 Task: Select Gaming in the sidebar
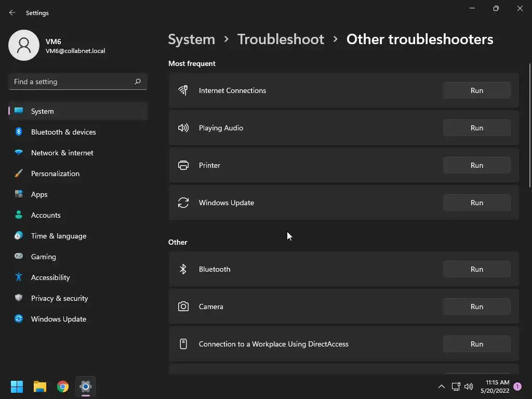[43, 257]
